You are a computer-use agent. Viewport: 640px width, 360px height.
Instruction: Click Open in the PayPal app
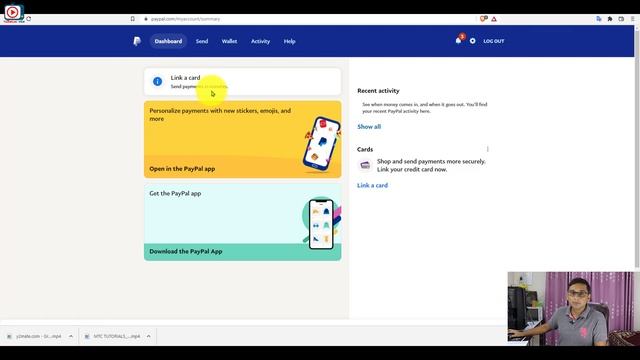pos(182,169)
